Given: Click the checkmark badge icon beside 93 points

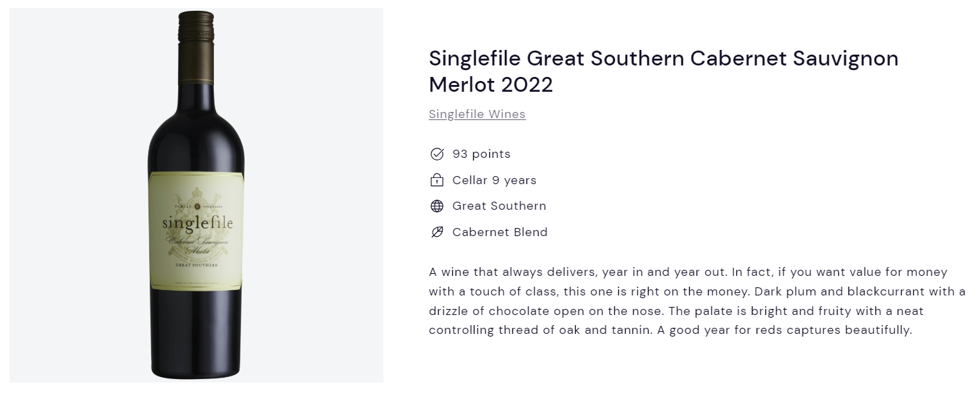Looking at the screenshot, I should 437,154.
